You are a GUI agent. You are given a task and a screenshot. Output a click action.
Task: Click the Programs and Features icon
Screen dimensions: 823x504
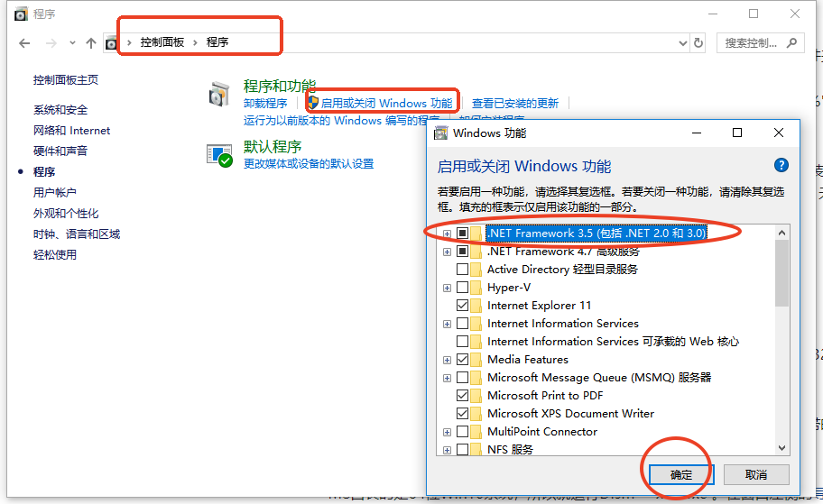click(x=220, y=93)
